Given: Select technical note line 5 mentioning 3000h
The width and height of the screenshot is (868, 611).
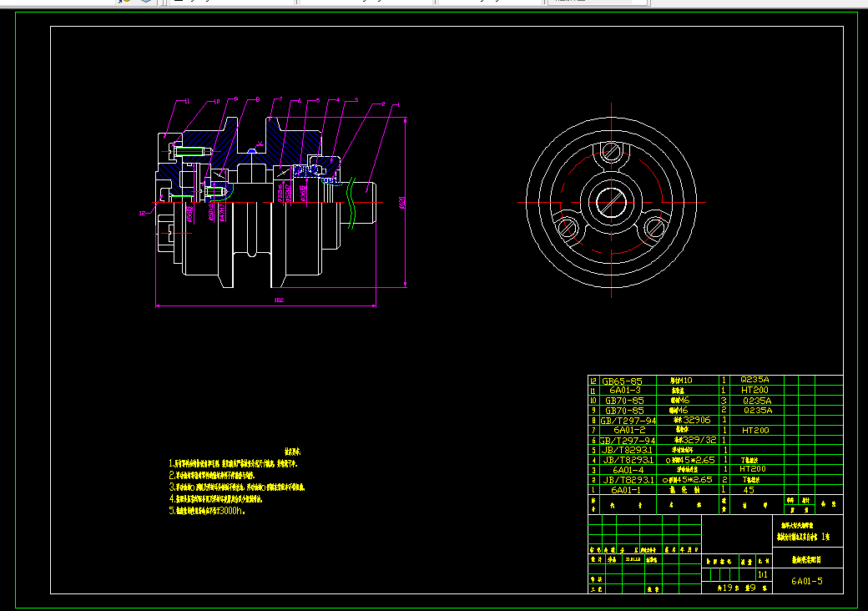Looking at the screenshot, I should coord(207,511).
